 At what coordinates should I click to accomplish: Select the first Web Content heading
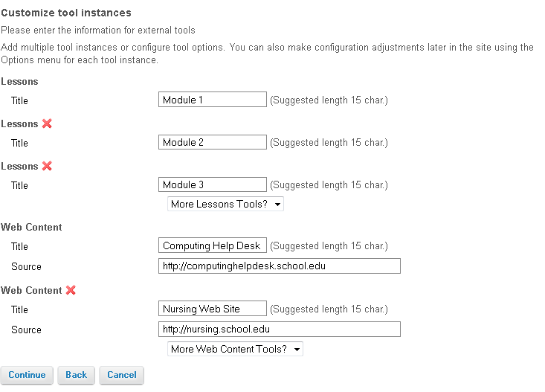(x=31, y=227)
